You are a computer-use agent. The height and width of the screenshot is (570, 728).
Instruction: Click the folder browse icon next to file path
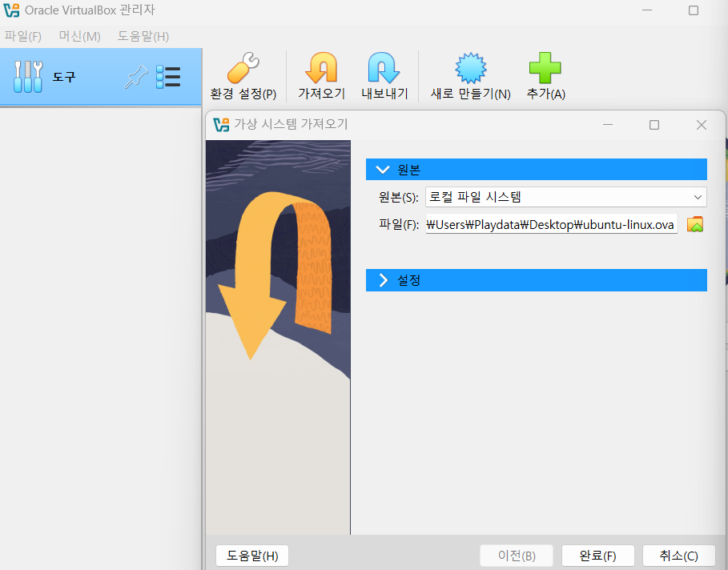pos(695,225)
